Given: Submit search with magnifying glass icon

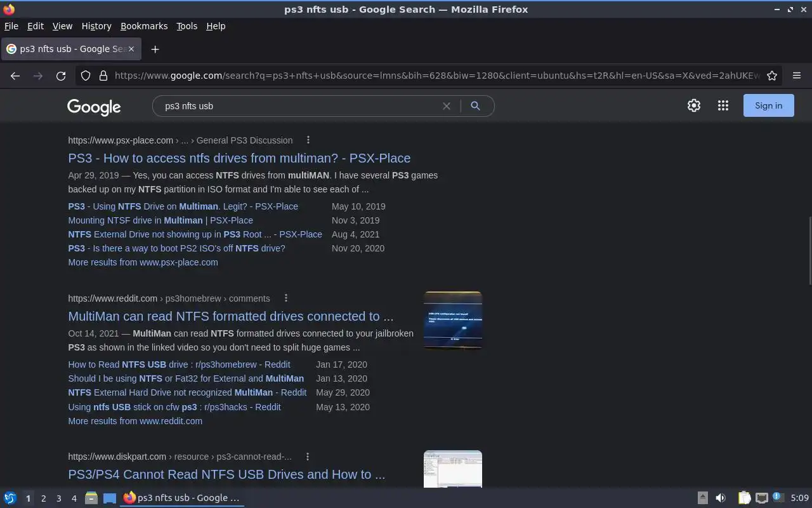Looking at the screenshot, I should [x=475, y=106].
